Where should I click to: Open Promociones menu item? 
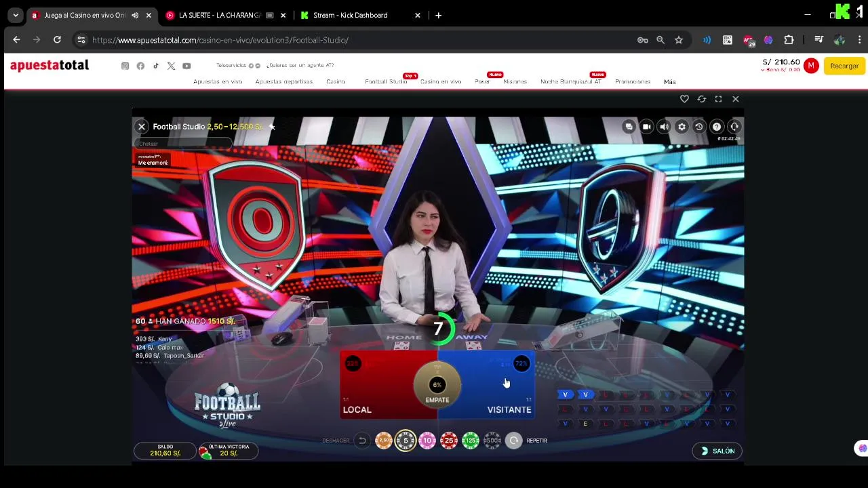tap(633, 81)
